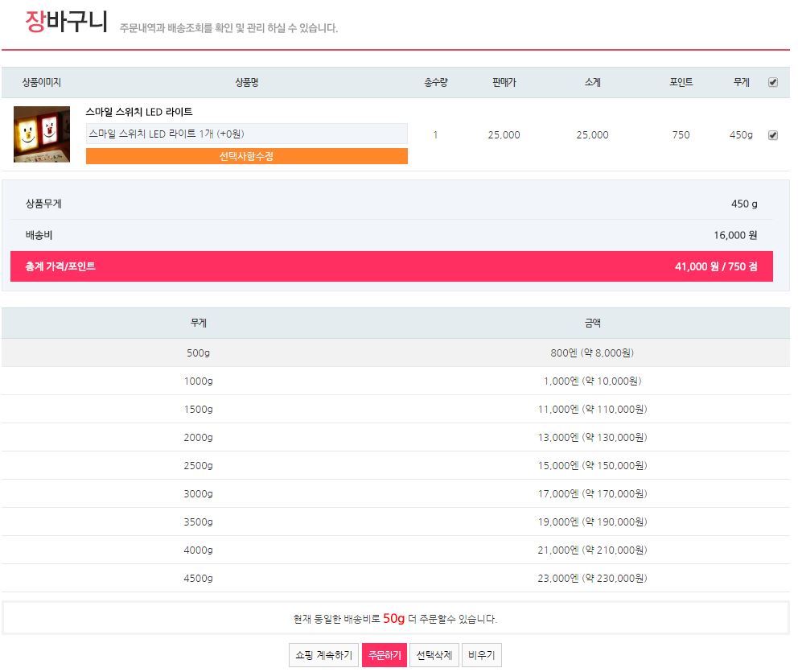Click the 선택삭제 button
The width and height of the screenshot is (798, 672).
435,655
